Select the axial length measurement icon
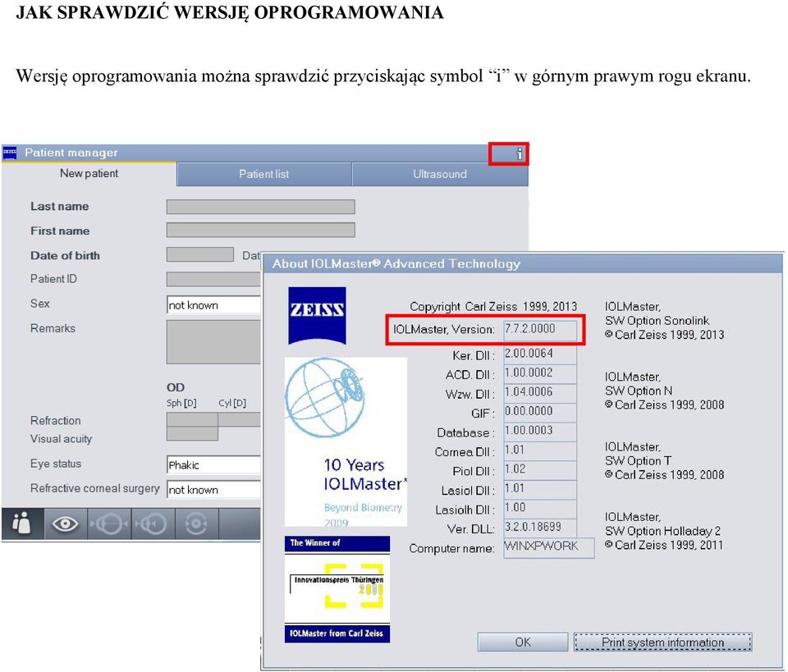Image resolution: width=788 pixels, height=672 pixels. click(x=109, y=523)
